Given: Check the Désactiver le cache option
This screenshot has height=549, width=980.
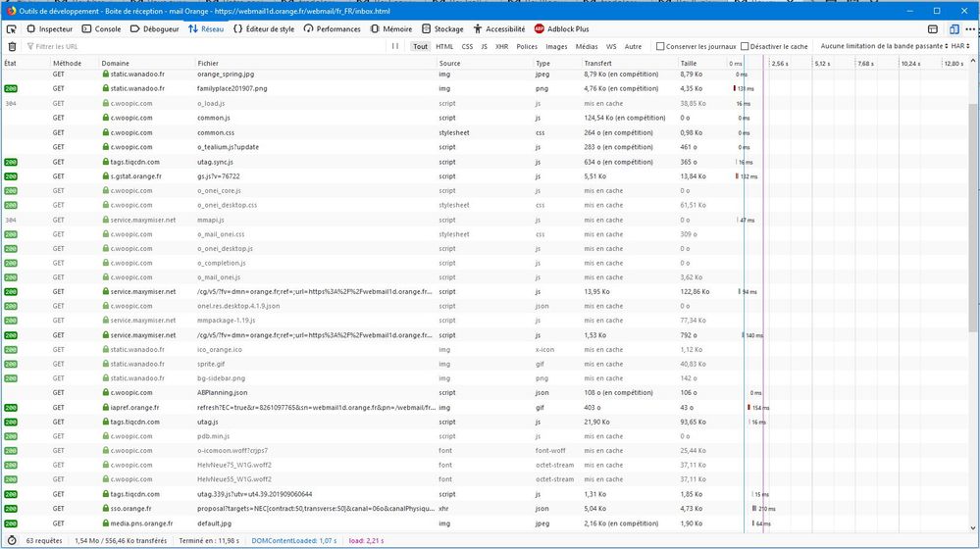Looking at the screenshot, I should [x=746, y=46].
